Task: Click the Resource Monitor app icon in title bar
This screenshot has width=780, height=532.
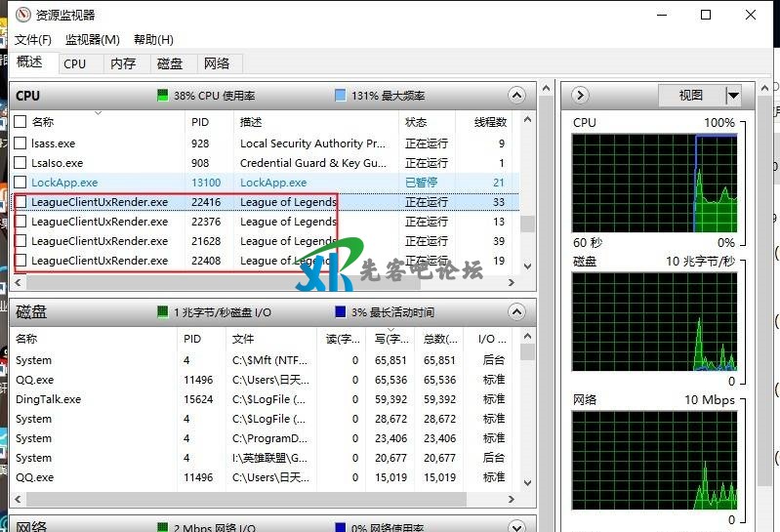Action: pyautogui.click(x=20, y=16)
